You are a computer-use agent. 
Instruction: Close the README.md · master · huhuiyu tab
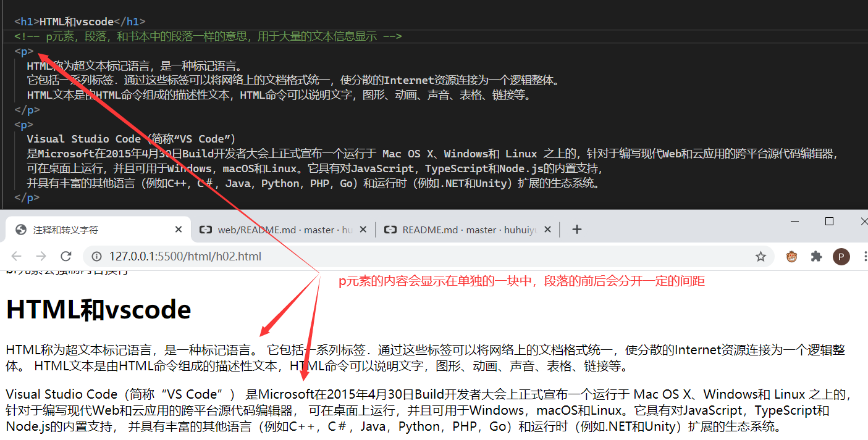tap(548, 230)
